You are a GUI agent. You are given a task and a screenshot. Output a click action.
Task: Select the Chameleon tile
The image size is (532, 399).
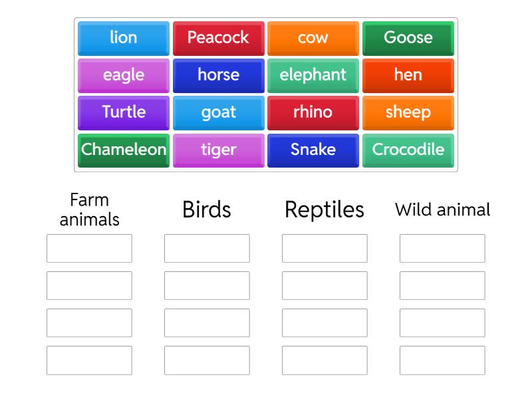point(123,150)
